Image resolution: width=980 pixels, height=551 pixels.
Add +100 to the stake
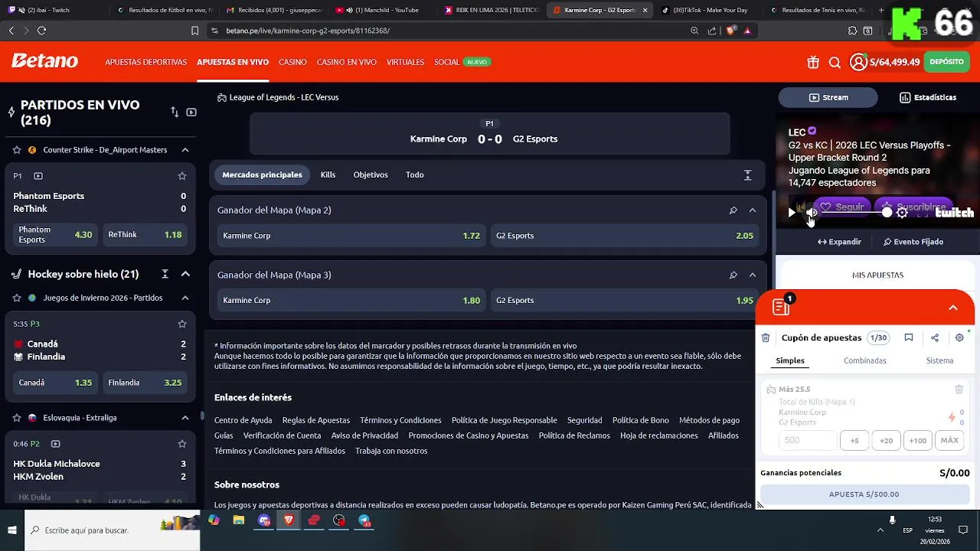(918, 440)
